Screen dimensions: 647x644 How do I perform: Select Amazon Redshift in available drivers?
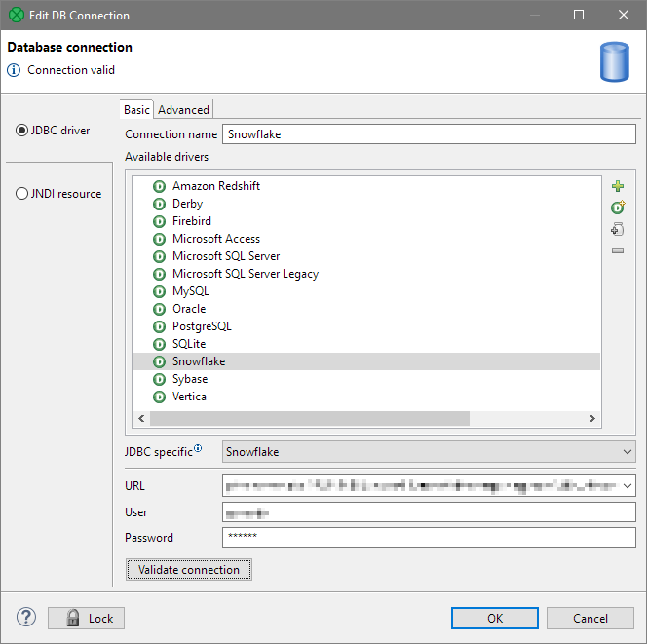pos(215,186)
